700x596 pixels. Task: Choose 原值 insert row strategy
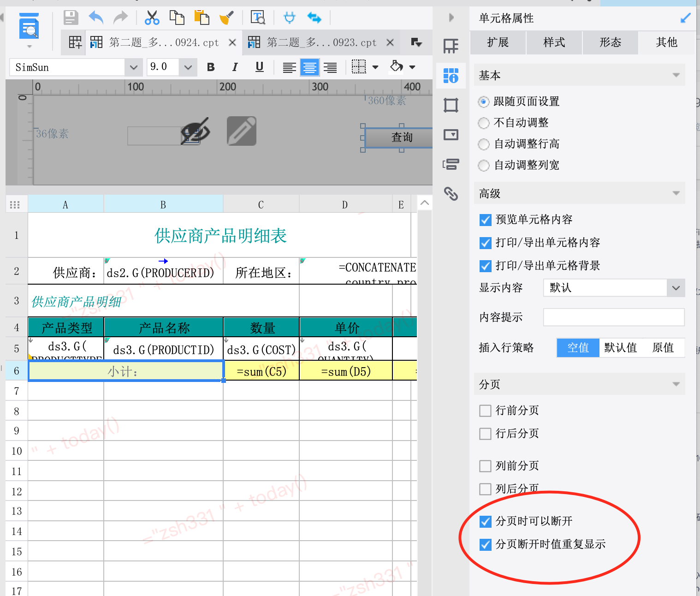tap(663, 348)
